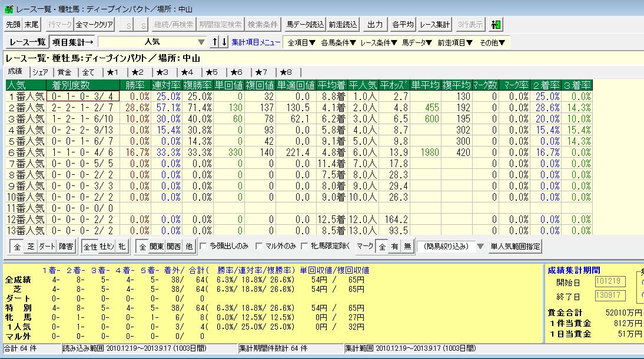Click 終了日 date field 130917

[610, 295]
